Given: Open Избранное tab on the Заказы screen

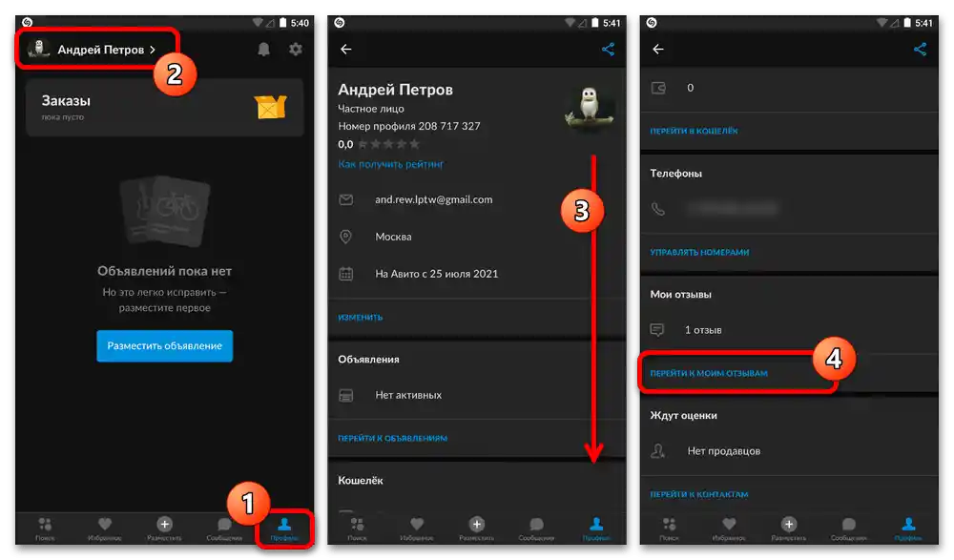Looking at the screenshot, I should point(105,529).
